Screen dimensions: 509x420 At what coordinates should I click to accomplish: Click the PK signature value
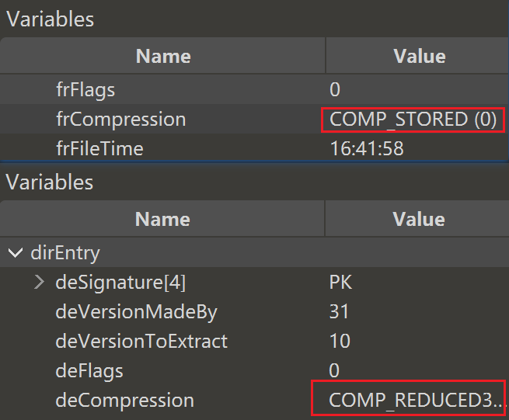(x=341, y=283)
